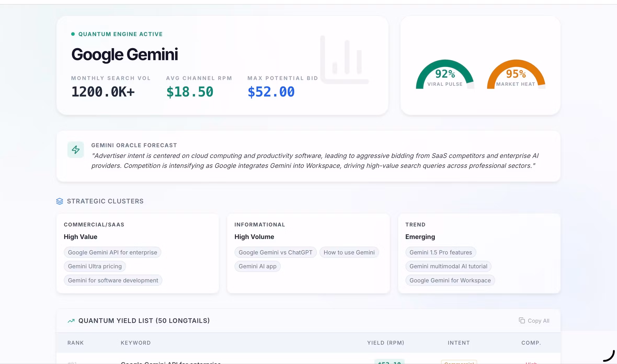Click the INTENT column header

(x=459, y=343)
